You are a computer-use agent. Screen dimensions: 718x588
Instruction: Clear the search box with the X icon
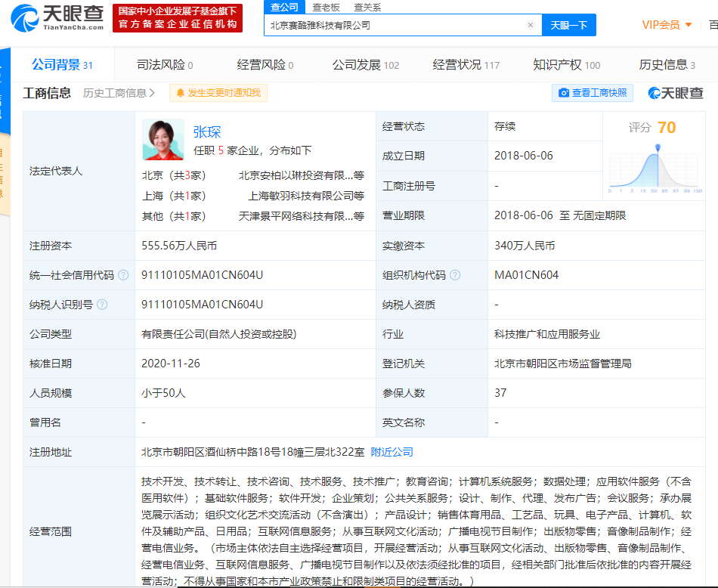click(531, 25)
